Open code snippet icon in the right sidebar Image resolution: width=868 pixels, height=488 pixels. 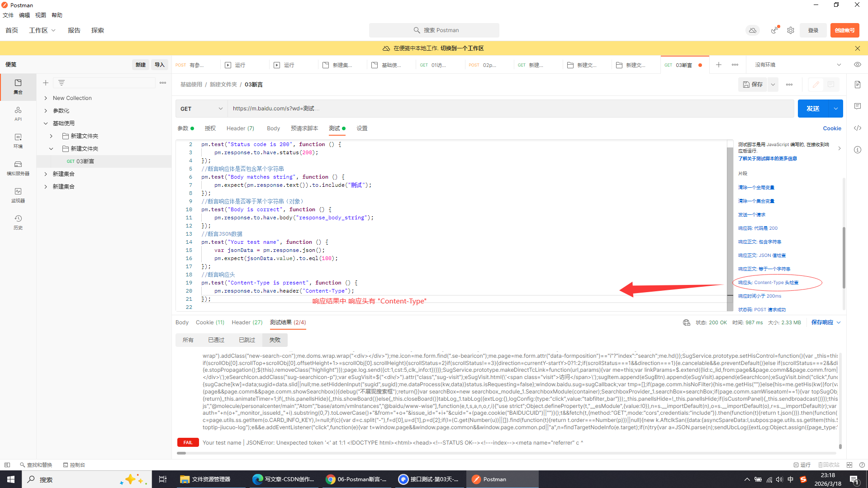pos(858,128)
